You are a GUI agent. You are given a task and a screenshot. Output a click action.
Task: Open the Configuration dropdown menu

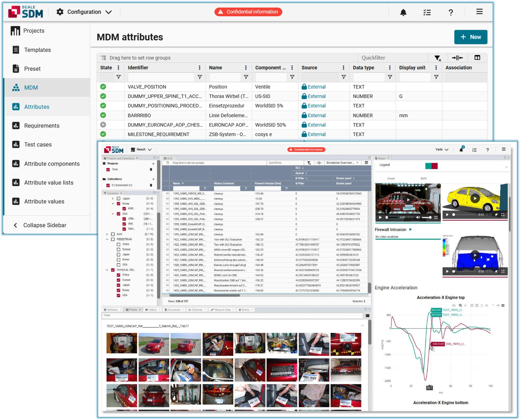coord(84,12)
